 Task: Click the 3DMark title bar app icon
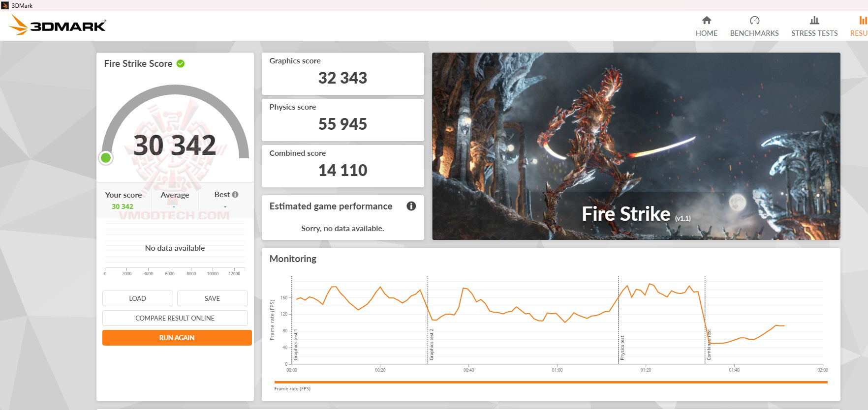[5, 5]
